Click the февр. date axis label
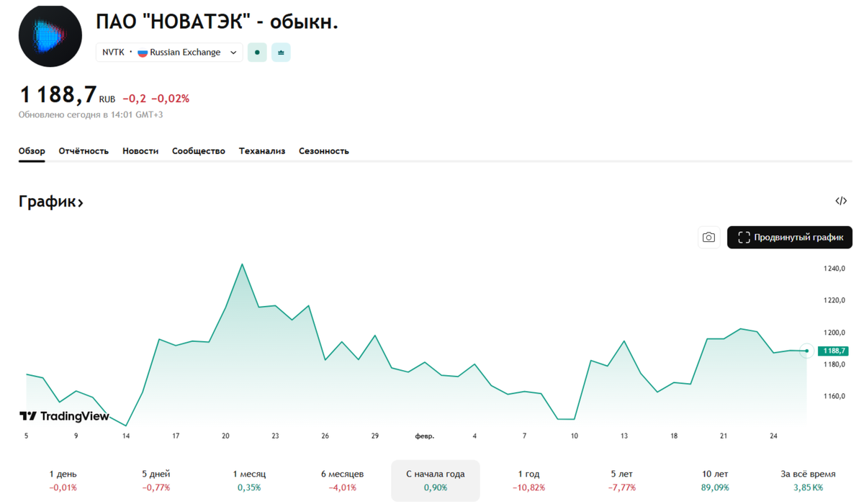The width and height of the screenshot is (864, 504). [425, 436]
